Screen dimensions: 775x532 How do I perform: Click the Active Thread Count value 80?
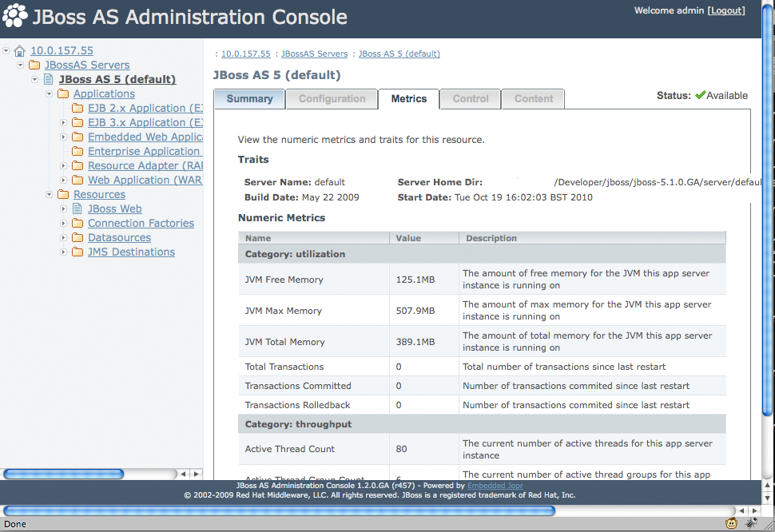point(401,449)
